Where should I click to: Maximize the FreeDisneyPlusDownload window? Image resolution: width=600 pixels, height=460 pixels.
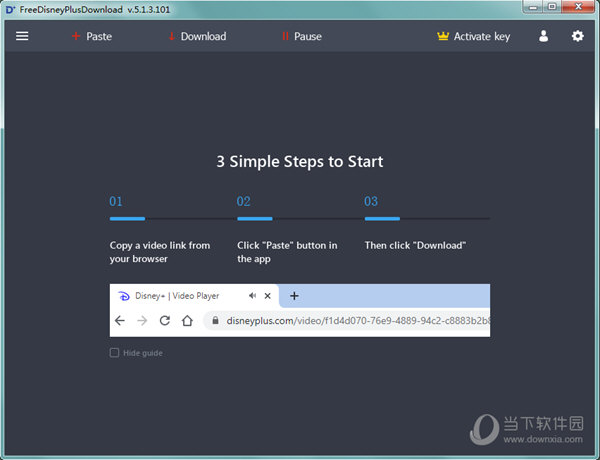pos(552,7)
